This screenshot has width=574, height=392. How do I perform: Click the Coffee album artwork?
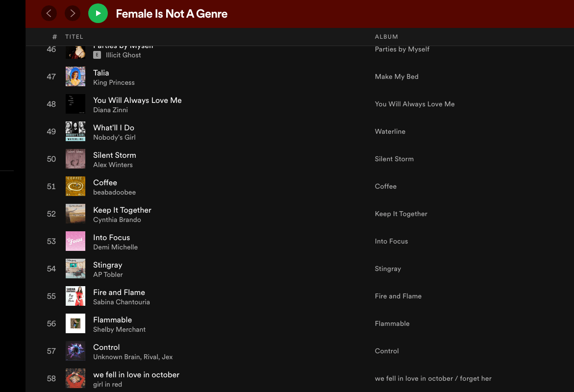point(75,186)
